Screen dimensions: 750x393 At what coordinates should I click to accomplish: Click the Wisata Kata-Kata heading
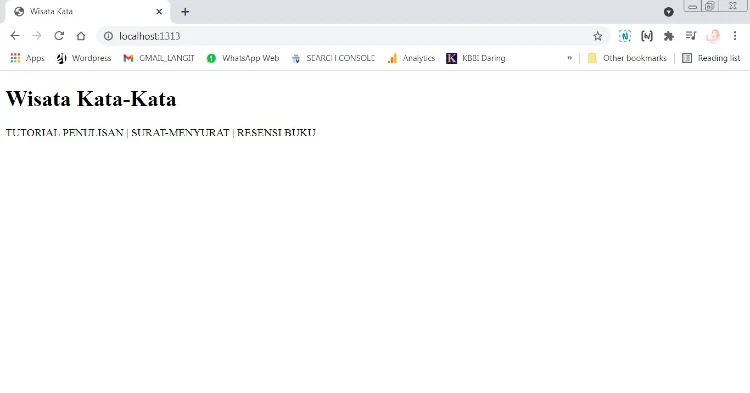(91, 98)
